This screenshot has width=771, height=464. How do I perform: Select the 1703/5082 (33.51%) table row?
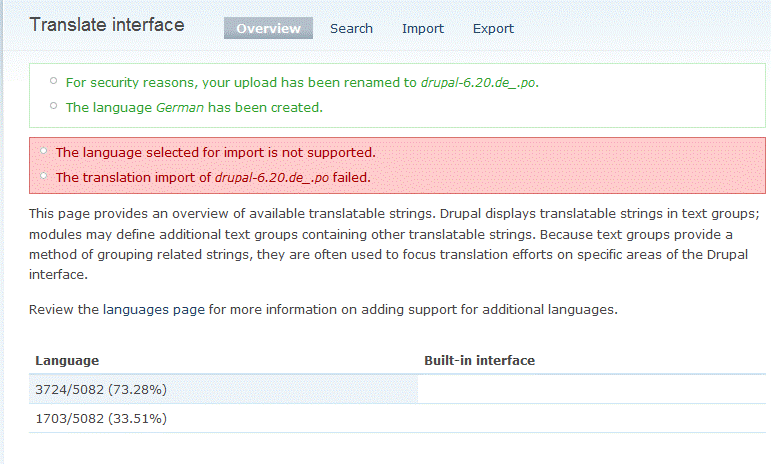coord(101,418)
